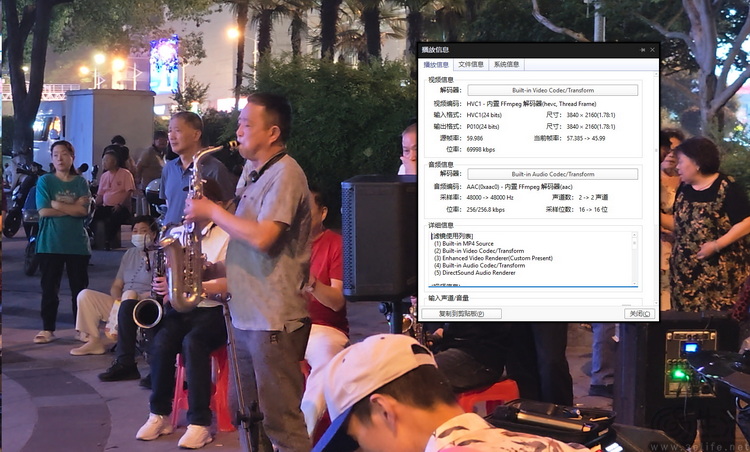
Task: Switch to the 文件信息 tab
Action: [x=471, y=65]
